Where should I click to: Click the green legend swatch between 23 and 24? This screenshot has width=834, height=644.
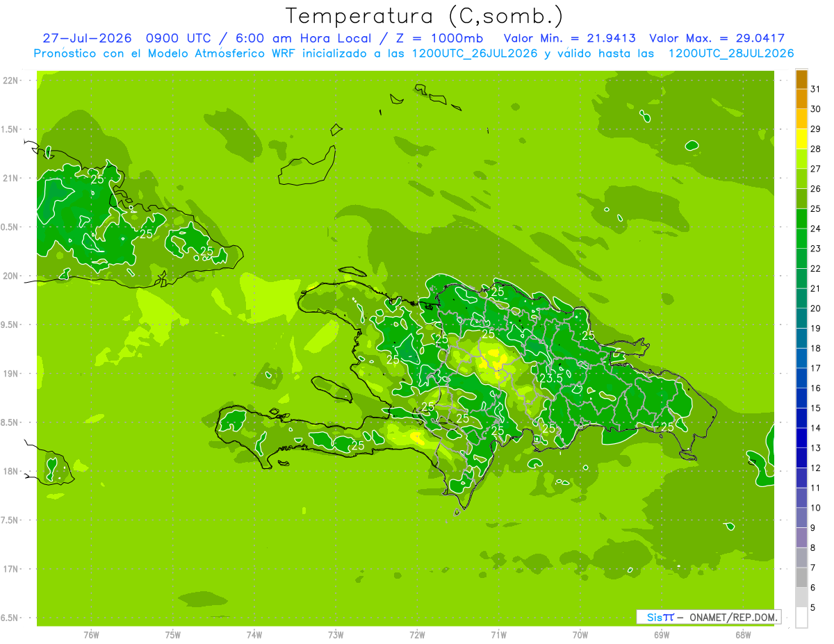(x=801, y=238)
